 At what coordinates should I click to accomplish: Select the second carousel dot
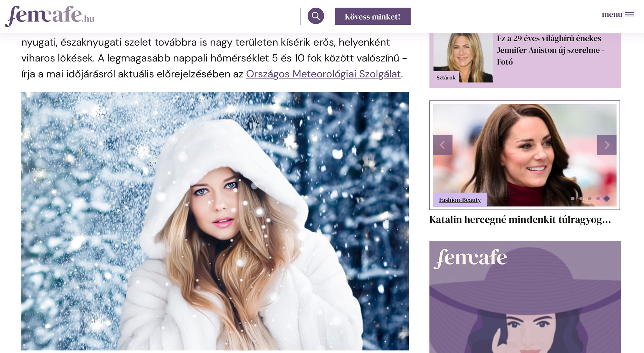coord(581,198)
